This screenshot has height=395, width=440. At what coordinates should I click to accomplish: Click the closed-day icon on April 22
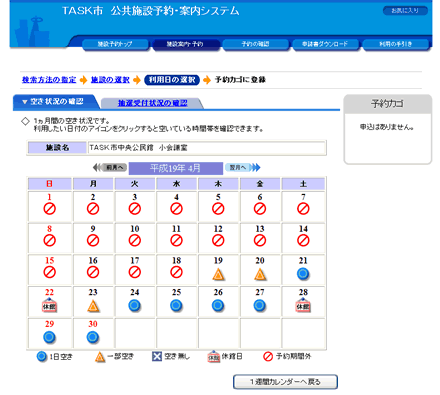49,305
